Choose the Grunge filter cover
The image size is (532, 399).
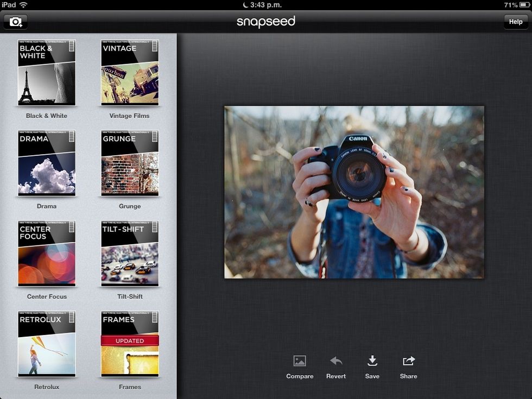tap(130, 163)
